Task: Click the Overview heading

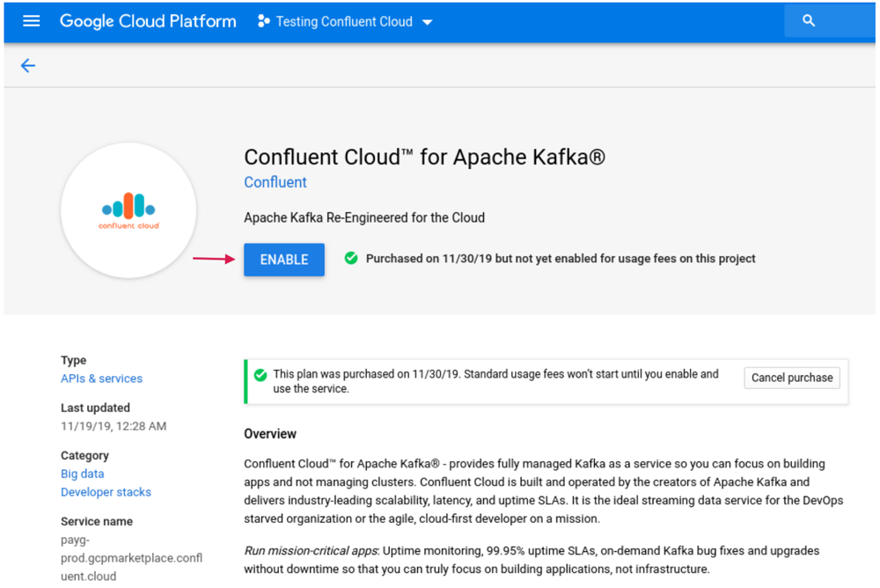Action: click(x=270, y=434)
